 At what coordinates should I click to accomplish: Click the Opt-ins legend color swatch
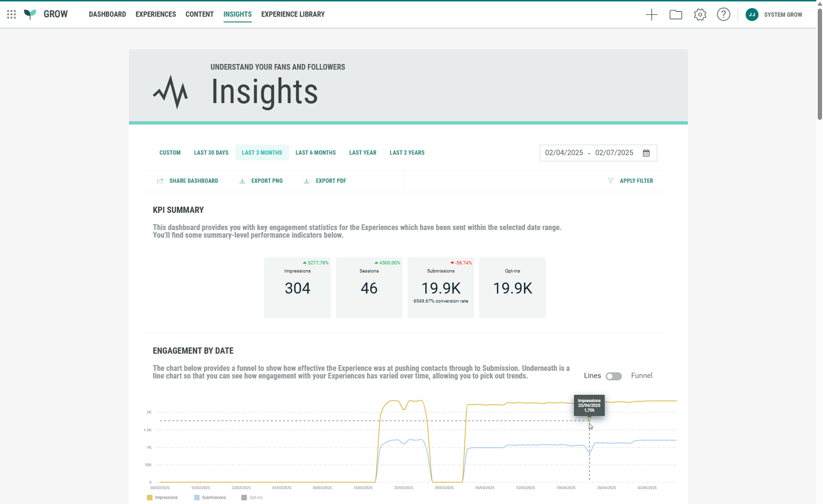point(244,497)
